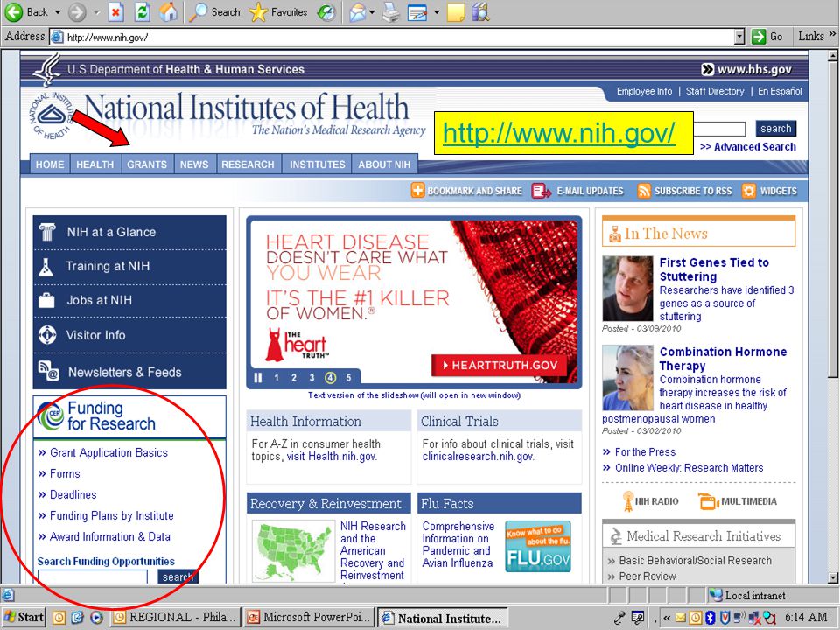This screenshot has width=840, height=630.
Task: Click the FLU.GOV thumbnail image
Action: point(538,546)
